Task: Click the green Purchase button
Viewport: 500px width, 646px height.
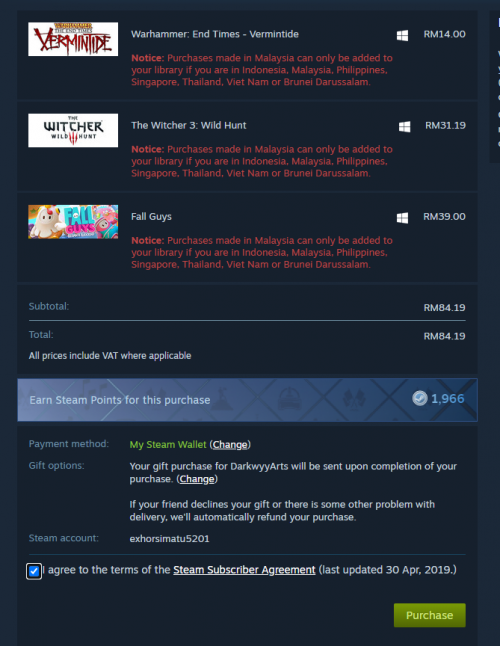Action: tap(430, 615)
